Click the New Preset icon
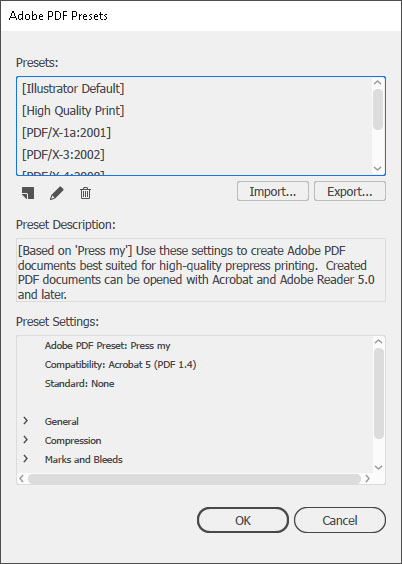Viewport: 402px width, 564px height. (x=28, y=193)
